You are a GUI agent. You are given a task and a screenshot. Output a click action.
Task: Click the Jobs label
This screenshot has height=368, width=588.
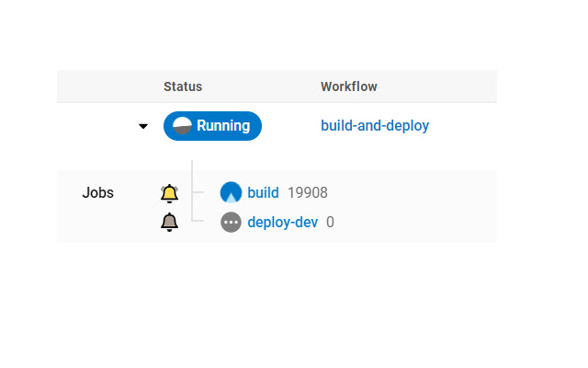tap(98, 192)
